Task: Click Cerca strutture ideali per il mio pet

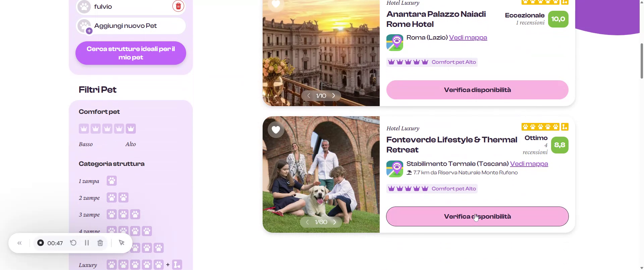Action: [131, 53]
